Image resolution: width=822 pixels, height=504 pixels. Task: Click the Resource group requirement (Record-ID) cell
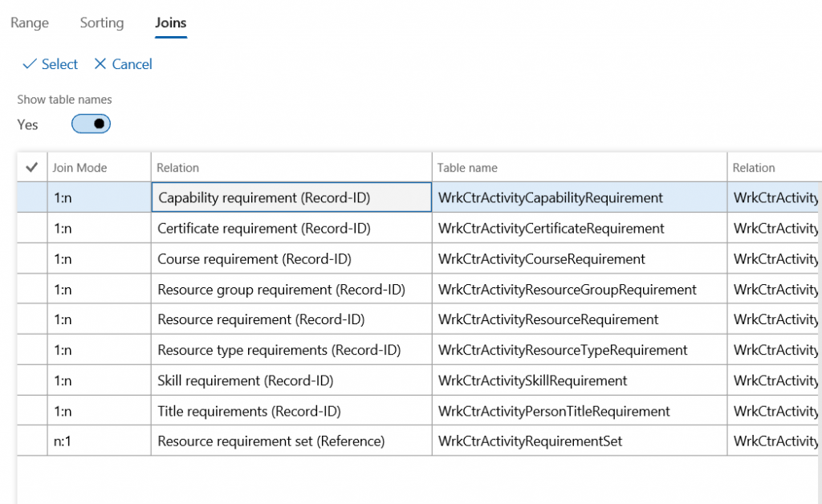(281, 290)
